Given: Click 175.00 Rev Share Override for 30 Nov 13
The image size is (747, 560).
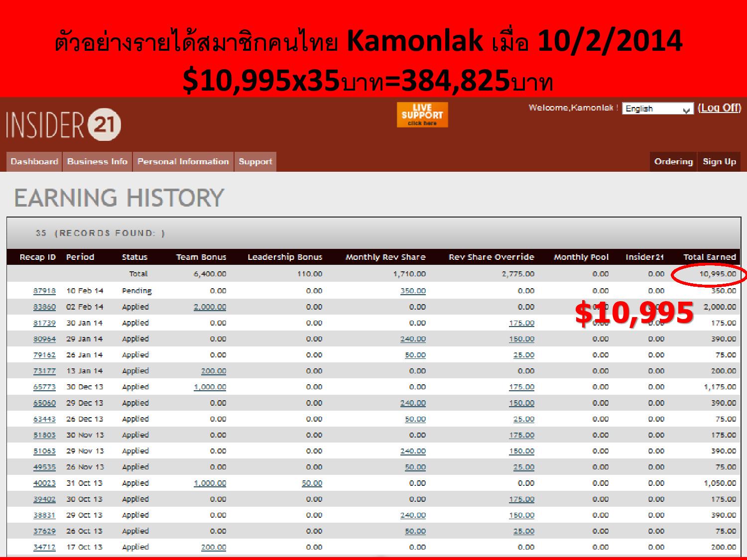Looking at the screenshot, I should point(521,435).
